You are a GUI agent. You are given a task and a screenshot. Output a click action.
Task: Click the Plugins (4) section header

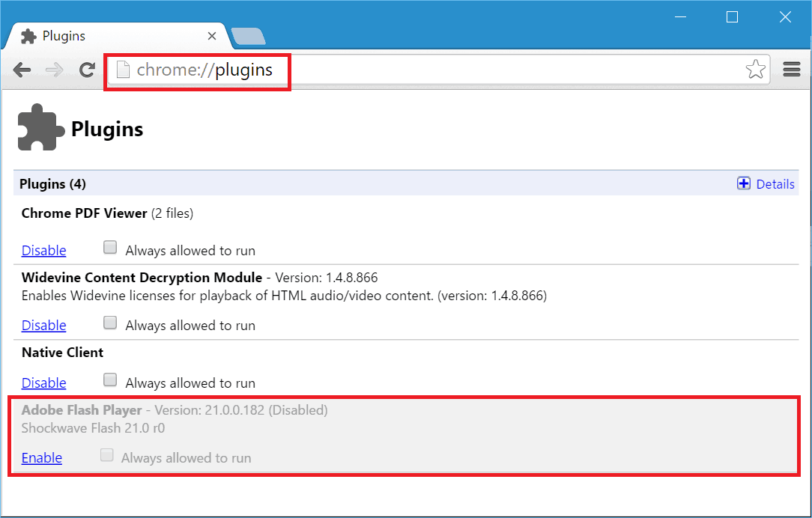point(53,184)
